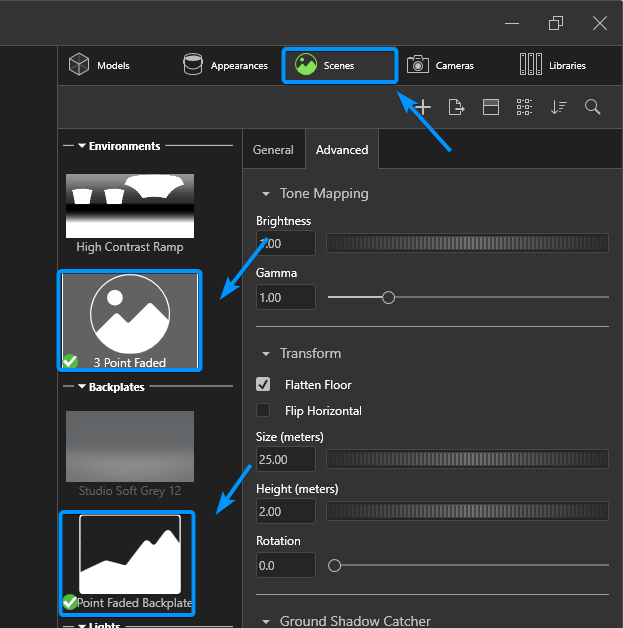Click the plus Add icon in toolbar
The width and height of the screenshot is (623, 628).
tap(423, 107)
